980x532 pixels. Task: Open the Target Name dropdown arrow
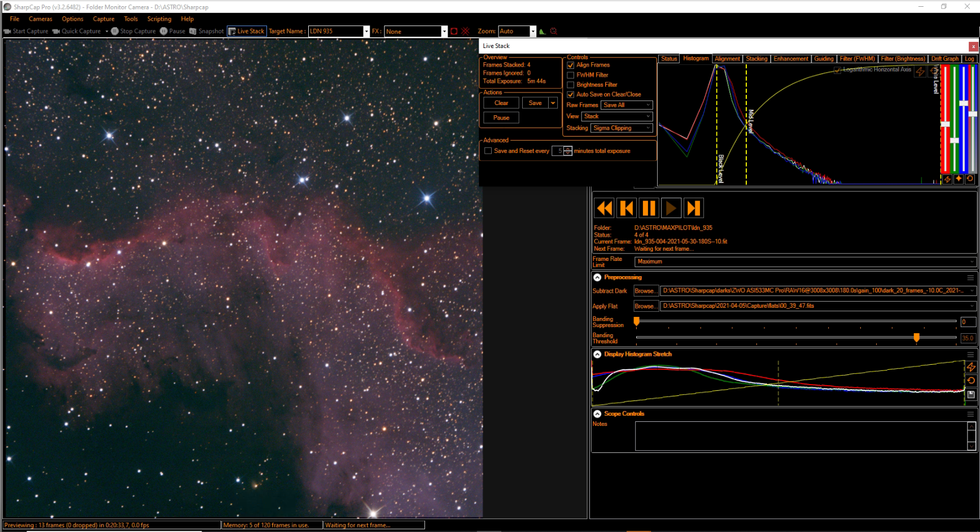pos(366,32)
